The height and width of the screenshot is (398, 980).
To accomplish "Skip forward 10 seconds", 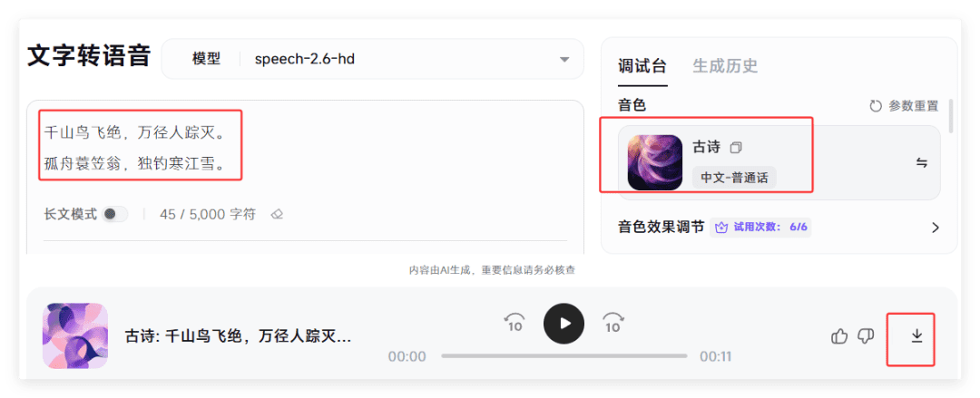I will [613, 323].
